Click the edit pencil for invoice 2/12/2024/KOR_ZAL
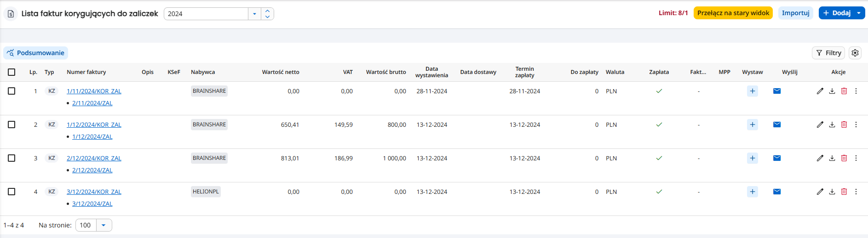The image size is (868, 238). 820,158
